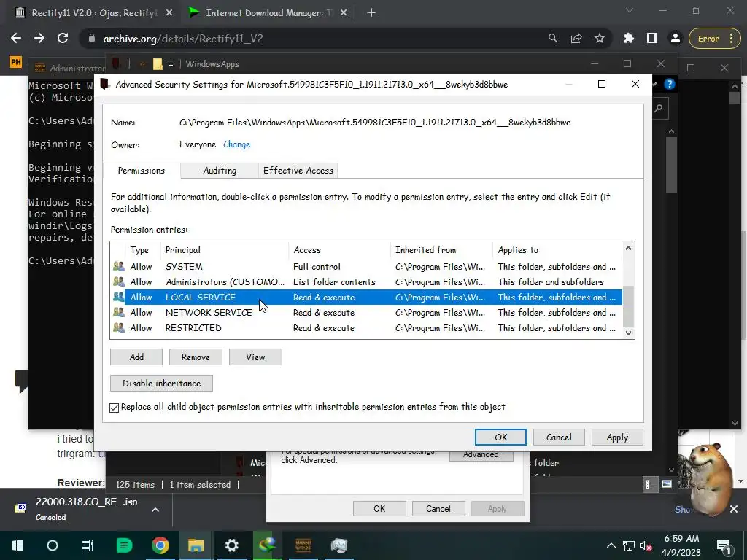747x560 pixels.
Task: Click the permission list scroll down arrow
Action: (x=628, y=332)
